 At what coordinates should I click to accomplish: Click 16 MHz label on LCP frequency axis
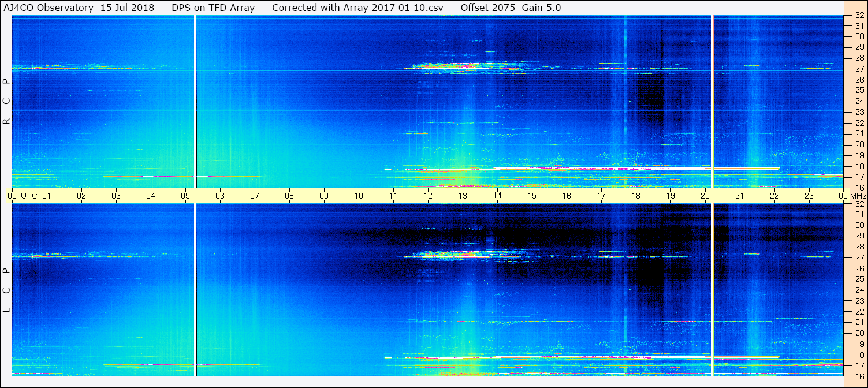[x=859, y=376]
